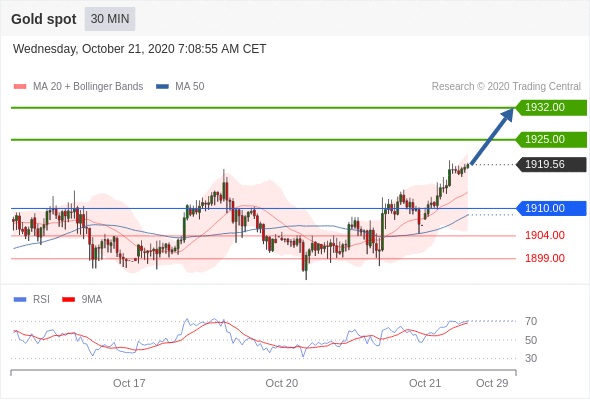Click the blue 1910.00 pivot price tag
590x400 pixels.
click(x=551, y=208)
